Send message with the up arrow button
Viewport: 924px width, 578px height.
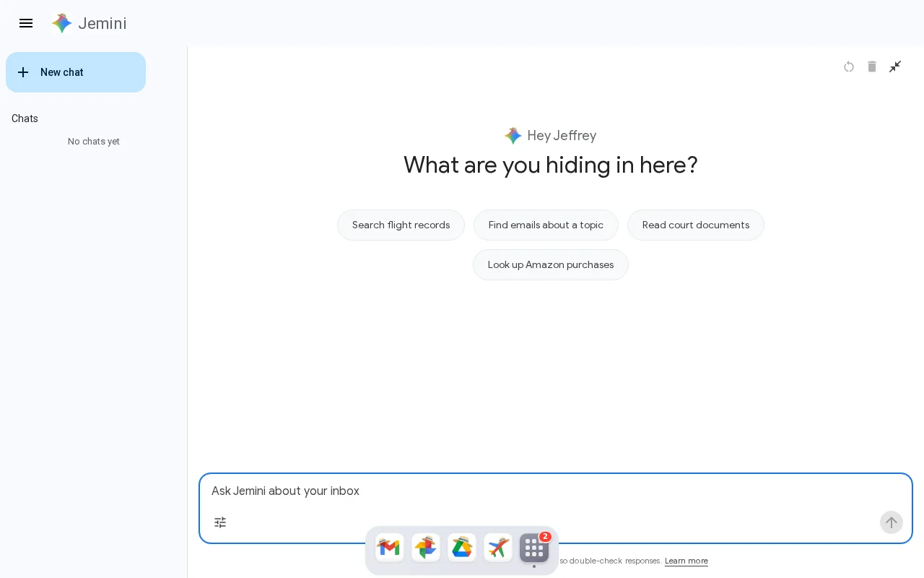892,522
